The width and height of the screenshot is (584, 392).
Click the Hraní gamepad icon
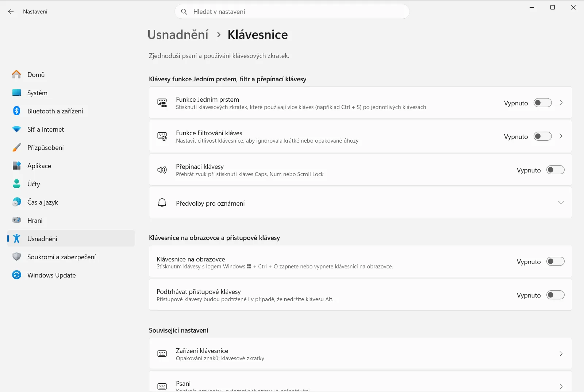[16, 220]
